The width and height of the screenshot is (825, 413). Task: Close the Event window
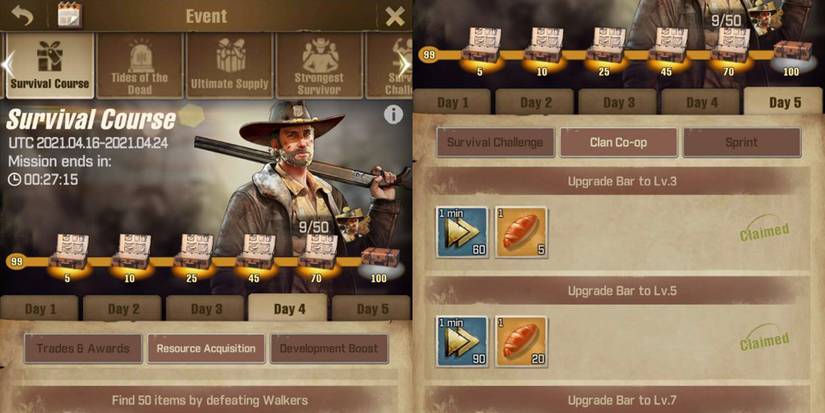point(395,16)
